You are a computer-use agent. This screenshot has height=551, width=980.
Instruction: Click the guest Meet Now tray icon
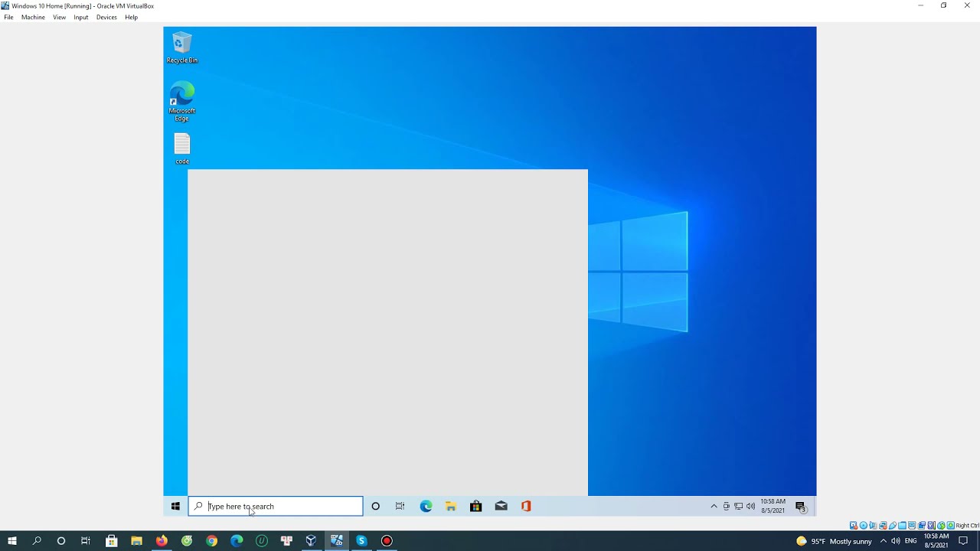coord(726,506)
